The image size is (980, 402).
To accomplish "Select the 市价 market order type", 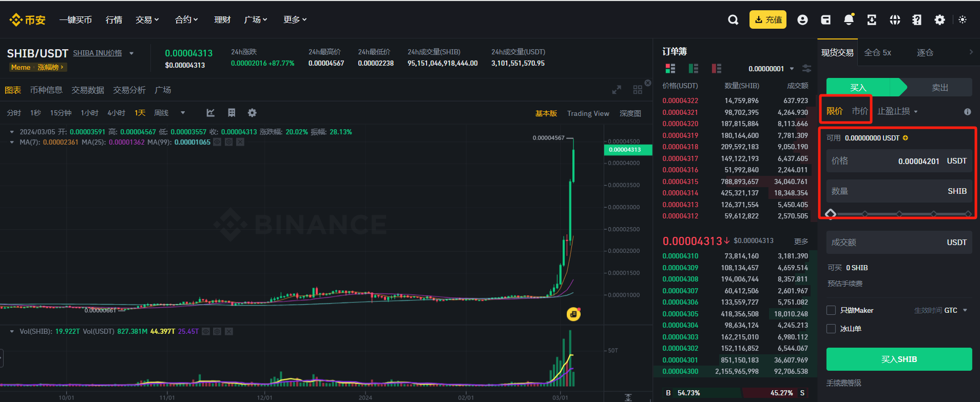I will [860, 111].
